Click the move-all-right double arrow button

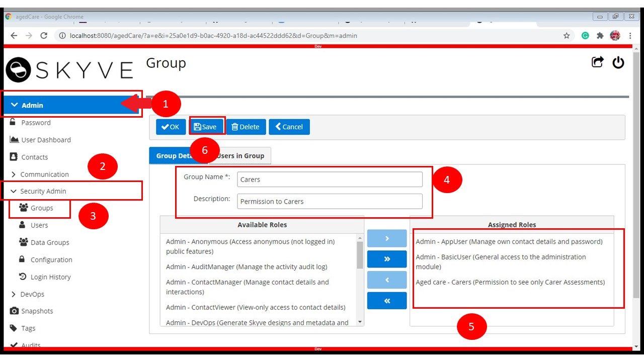click(x=387, y=259)
